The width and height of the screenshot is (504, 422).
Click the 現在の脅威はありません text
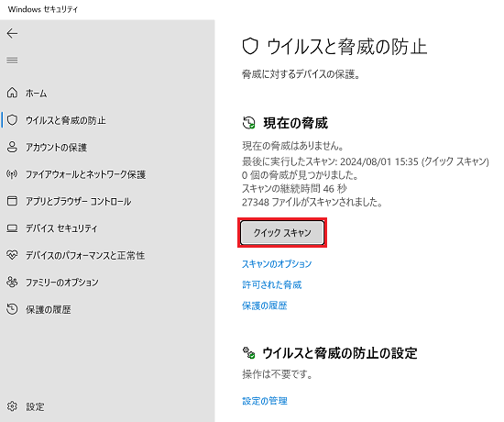tap(293, 146)
